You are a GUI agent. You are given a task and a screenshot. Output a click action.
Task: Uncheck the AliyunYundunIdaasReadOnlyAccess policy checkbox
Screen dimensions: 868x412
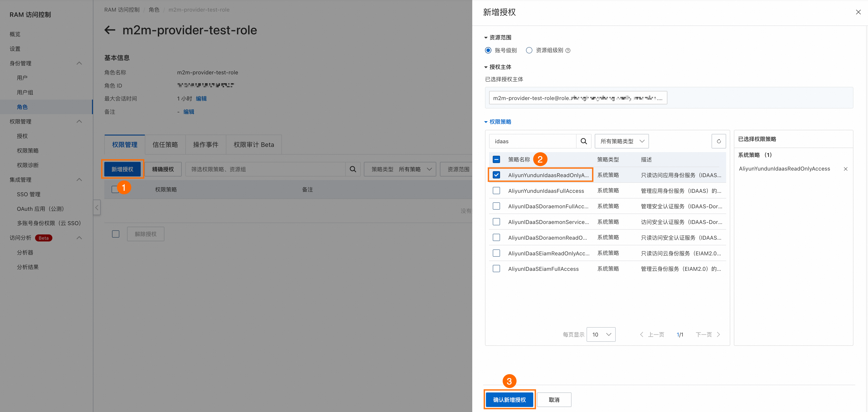click(x=496, y=175)
